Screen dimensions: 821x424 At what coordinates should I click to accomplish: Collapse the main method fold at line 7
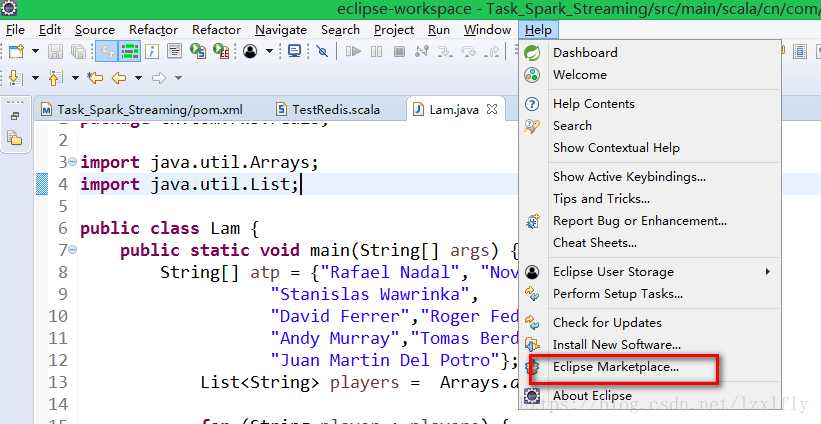(x=73, y=249)
